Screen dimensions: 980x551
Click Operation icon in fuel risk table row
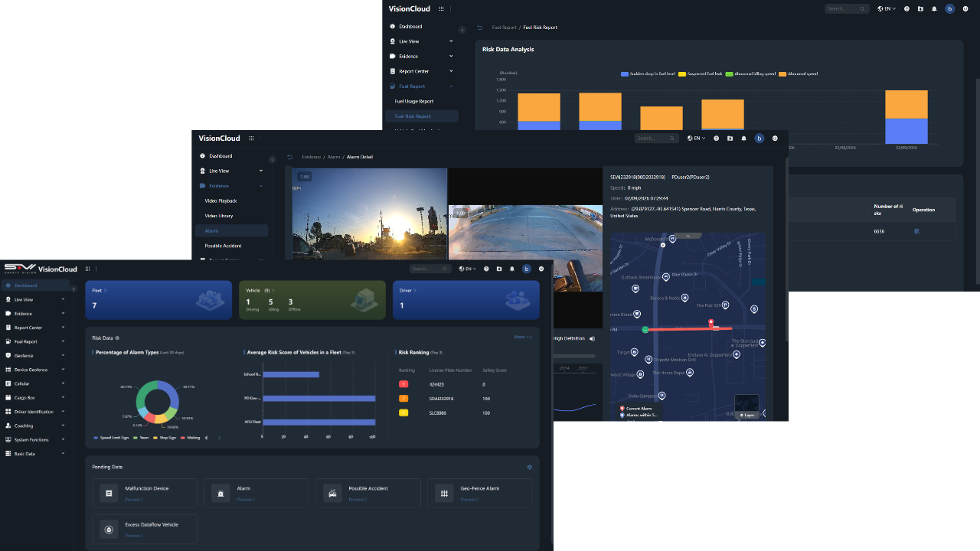[916, 231]
